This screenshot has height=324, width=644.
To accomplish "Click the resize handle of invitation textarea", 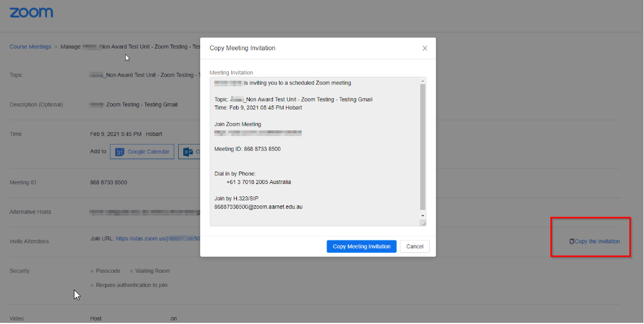I will (423, 223).
